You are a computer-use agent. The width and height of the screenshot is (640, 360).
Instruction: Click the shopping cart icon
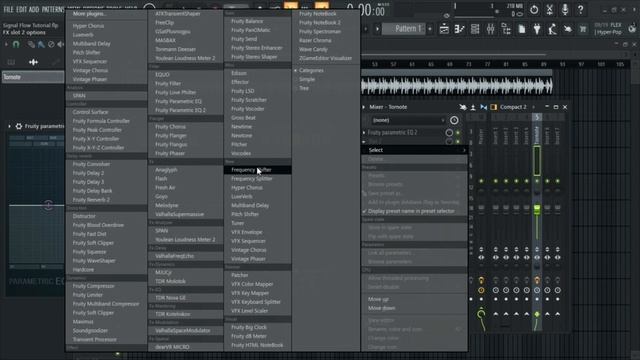coord(583,29)
